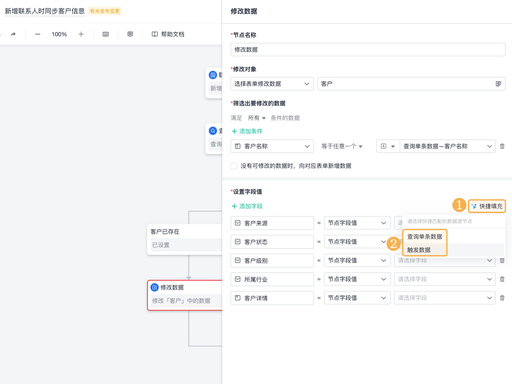
Task: Open 节点字段值 dropdown in 客户级别 row
Action: point(357,260)
